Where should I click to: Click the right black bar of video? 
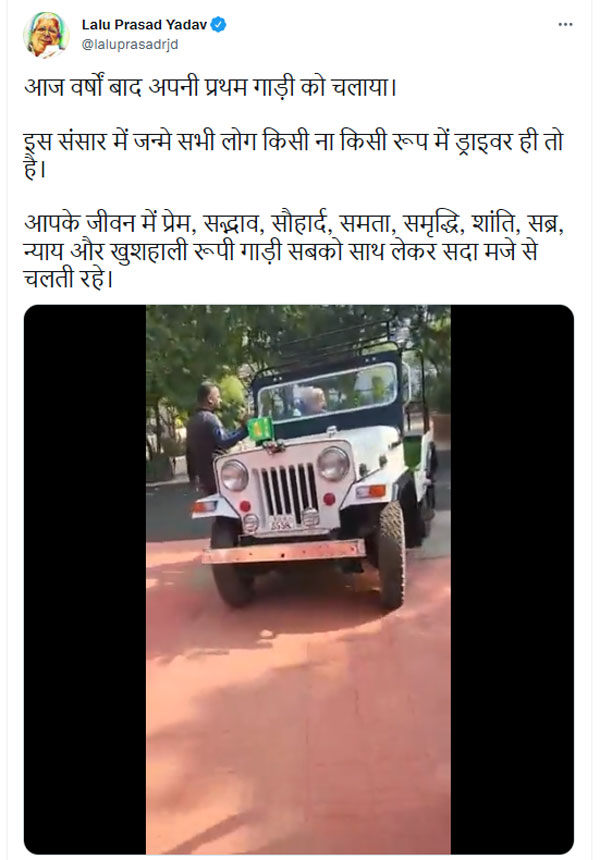[512, 579]
